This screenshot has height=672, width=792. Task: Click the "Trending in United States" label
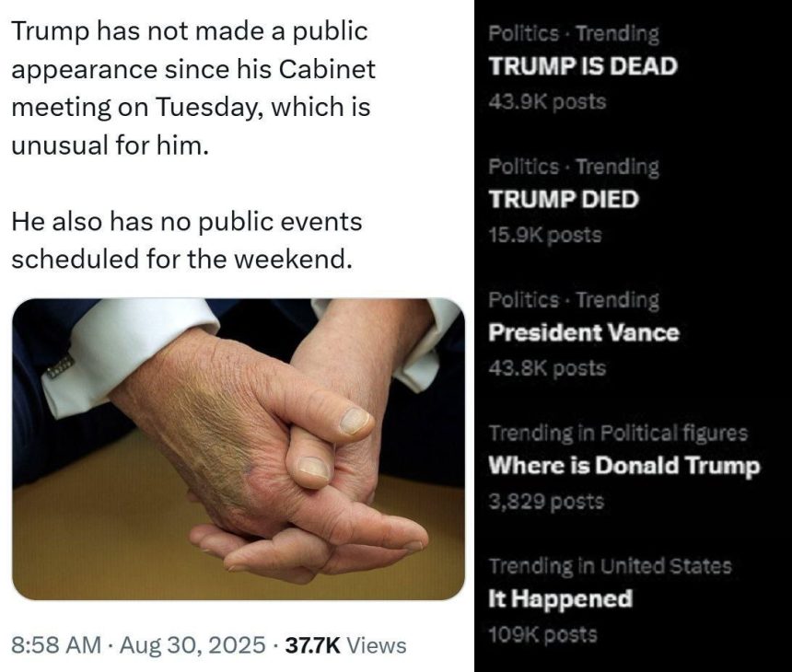(610, 566)
